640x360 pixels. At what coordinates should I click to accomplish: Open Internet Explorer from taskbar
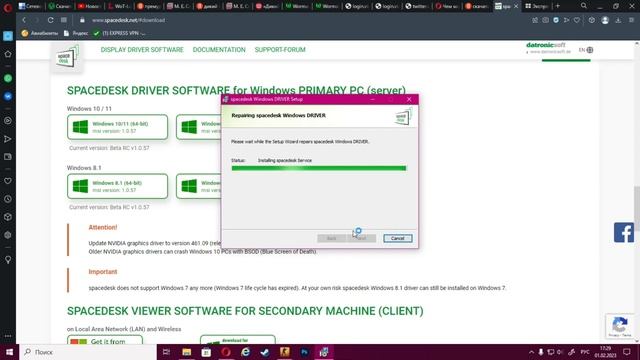(245, 352)
